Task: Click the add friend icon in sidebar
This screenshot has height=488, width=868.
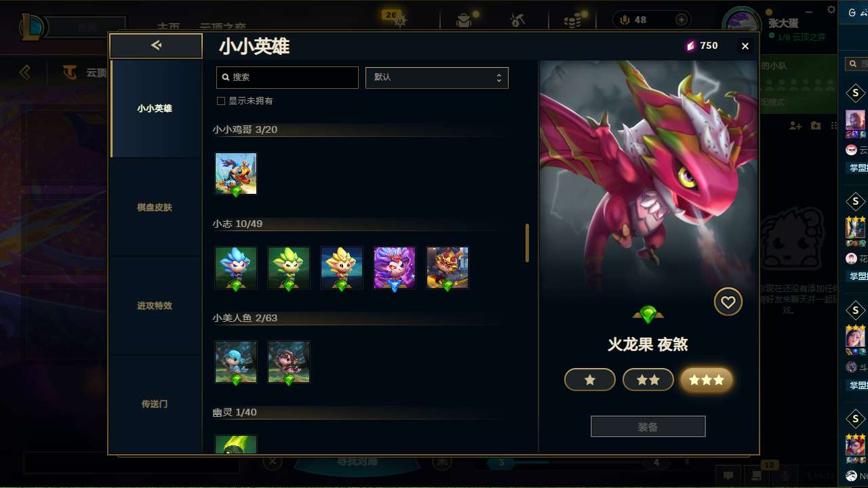Action: (796, 126)
